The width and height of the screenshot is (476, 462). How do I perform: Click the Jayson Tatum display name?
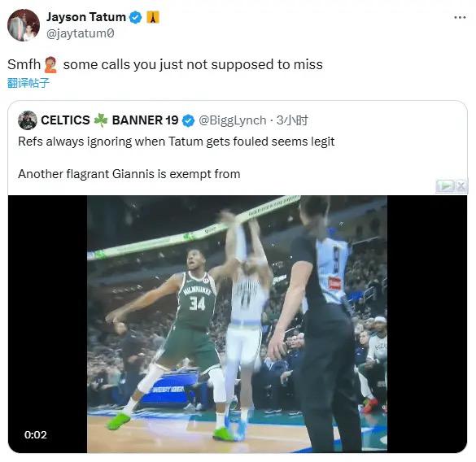pyautogui.click(x=86, y=17)
